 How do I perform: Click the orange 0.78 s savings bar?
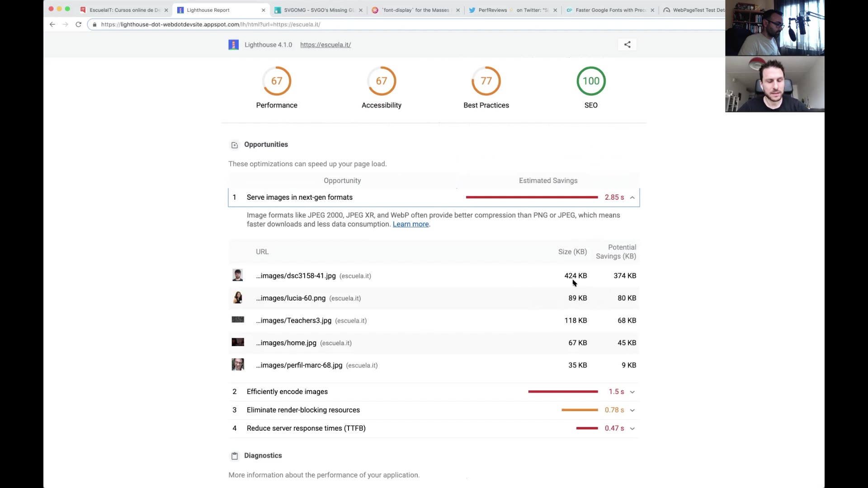pos(580,410)
